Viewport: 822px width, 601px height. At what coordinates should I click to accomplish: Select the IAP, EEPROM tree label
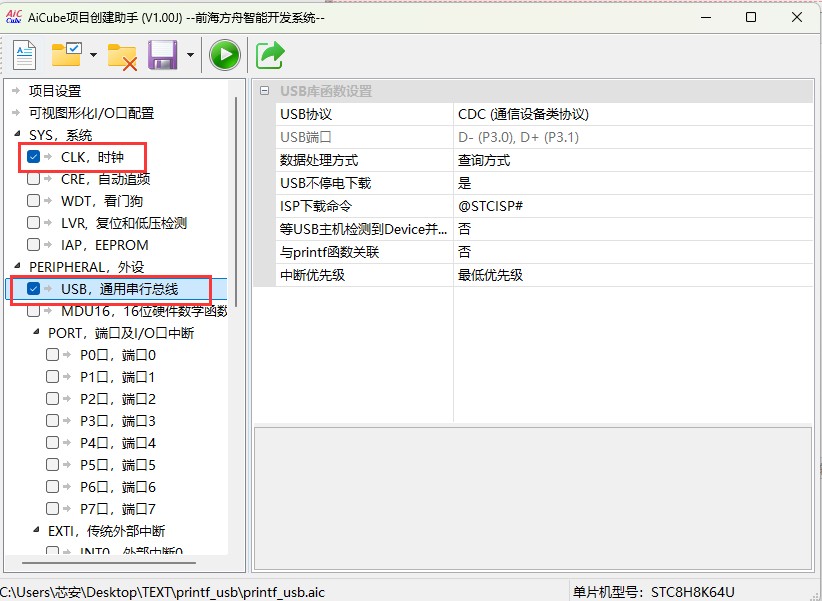pos(105,245)
